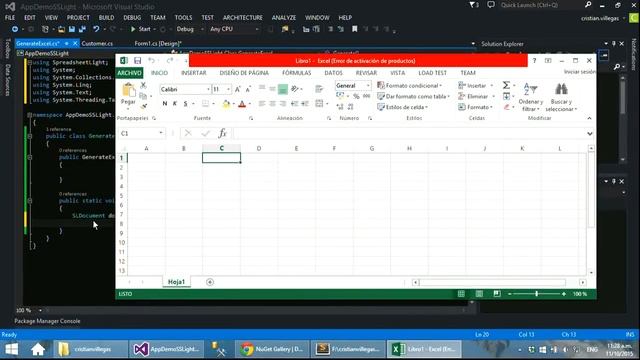
Task: Click the add new sheet plus icon
Action: pos(210,282)
